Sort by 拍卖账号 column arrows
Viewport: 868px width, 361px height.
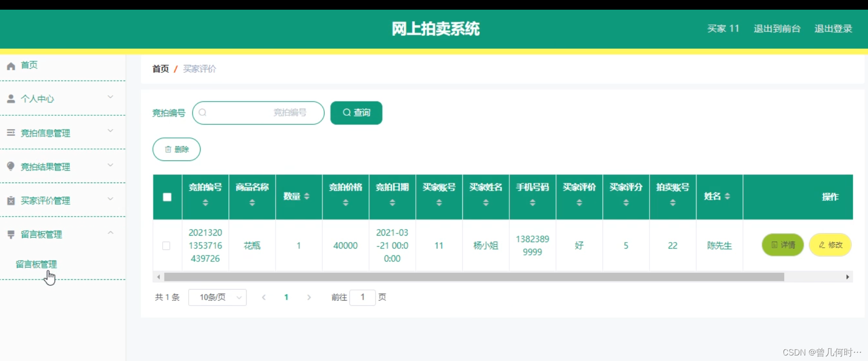tap(673, 202)
